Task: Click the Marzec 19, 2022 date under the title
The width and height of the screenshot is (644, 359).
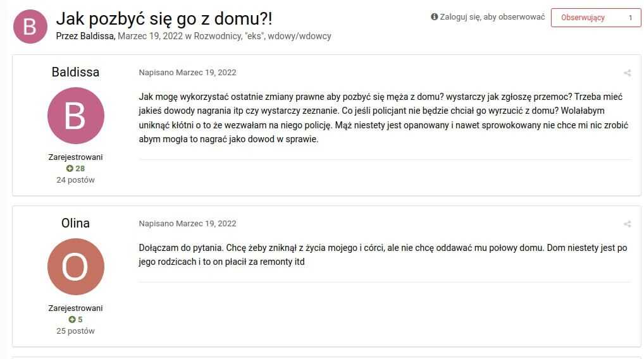Action: (x=151, y=36)
